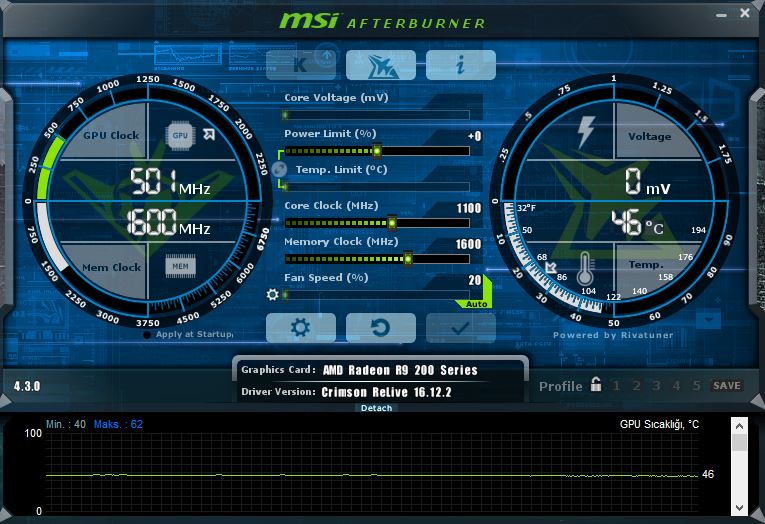Close the Afterburner window

click(745, 13)
